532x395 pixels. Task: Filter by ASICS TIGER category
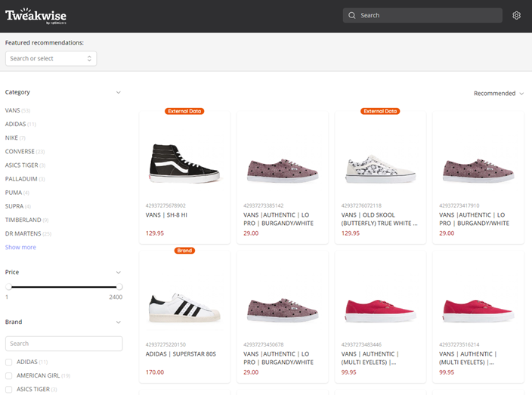coord(25,165)
